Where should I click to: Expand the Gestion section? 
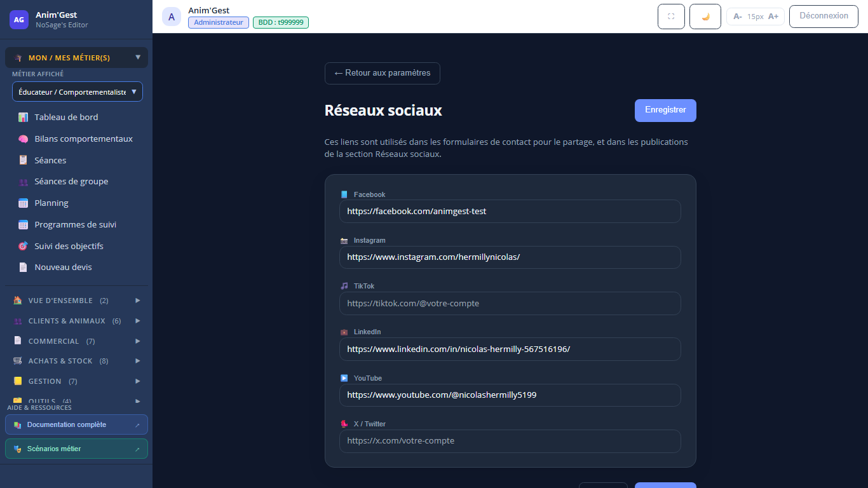(x=76, y=381)
